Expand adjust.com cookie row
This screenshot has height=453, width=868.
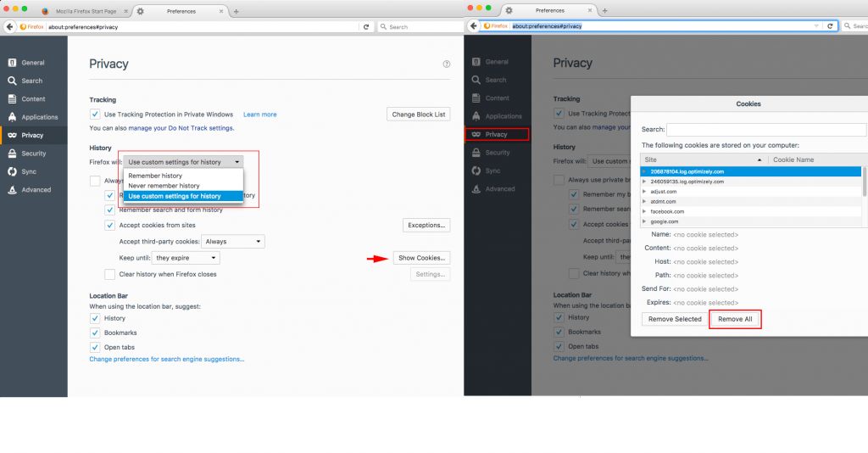click(644, 192)
